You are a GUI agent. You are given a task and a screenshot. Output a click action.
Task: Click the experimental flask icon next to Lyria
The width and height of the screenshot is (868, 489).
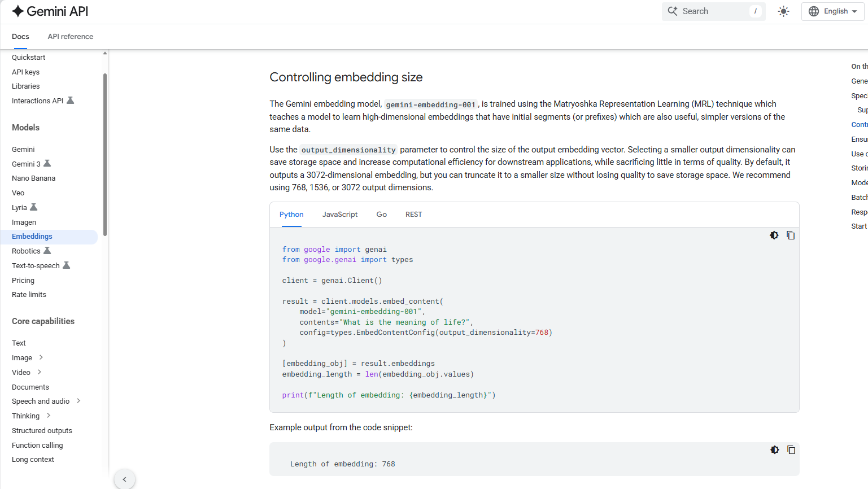coord(34,207)
